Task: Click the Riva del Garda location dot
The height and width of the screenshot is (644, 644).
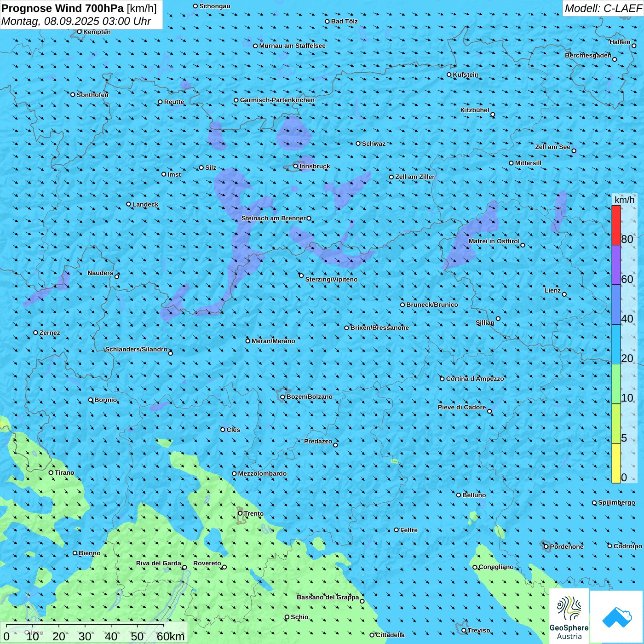Action: click(x=184, y=567)
